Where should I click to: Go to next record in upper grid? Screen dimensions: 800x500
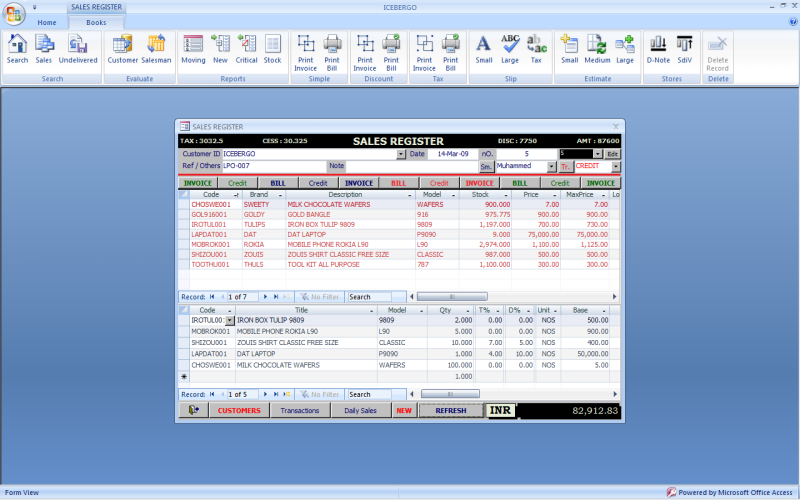265,296
